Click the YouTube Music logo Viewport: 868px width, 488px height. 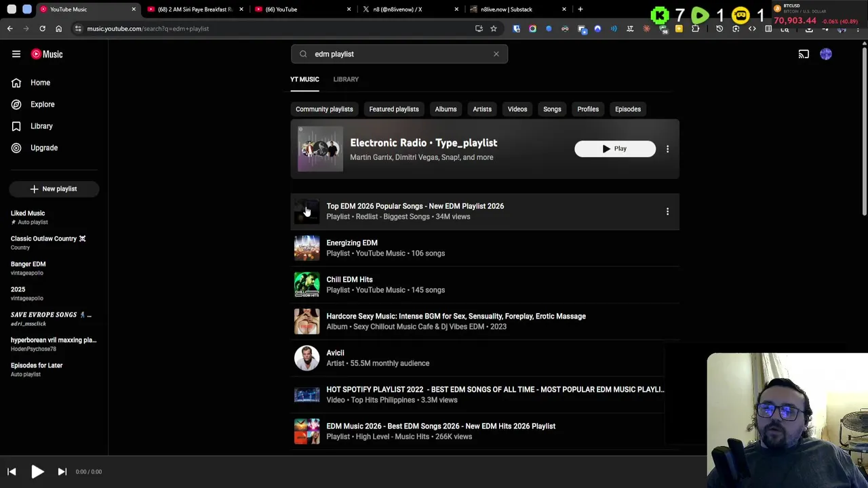[47, 54]
